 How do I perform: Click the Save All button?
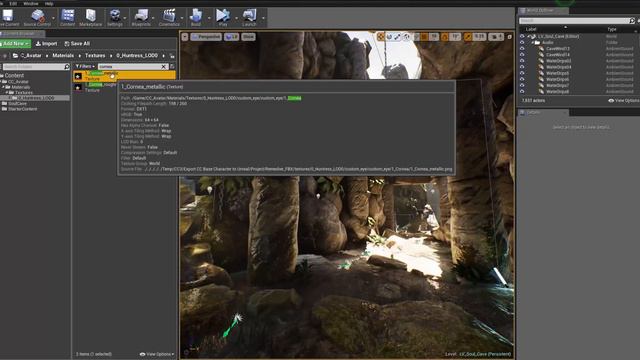click(77, 44)
